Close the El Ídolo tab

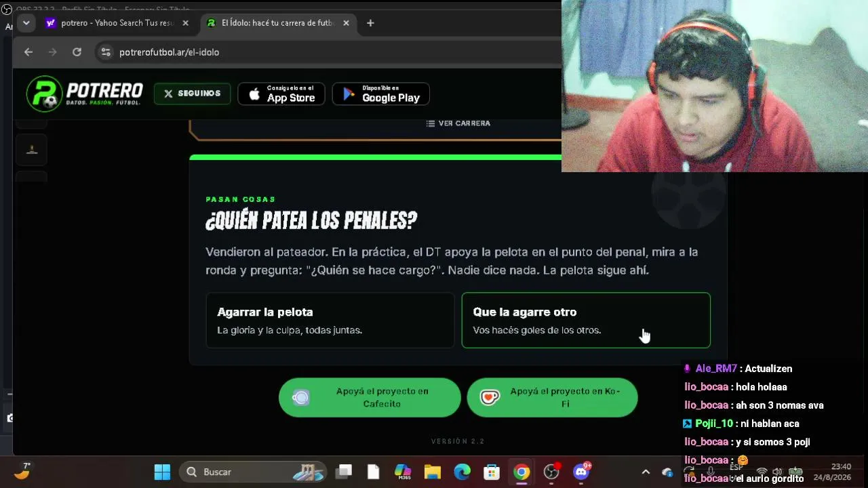[x=346, y=23]
